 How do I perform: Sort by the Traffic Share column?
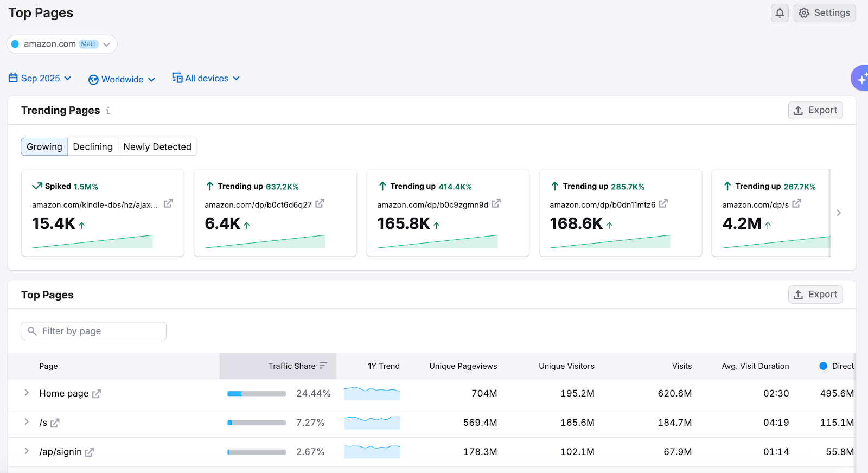tap(292, 366)
